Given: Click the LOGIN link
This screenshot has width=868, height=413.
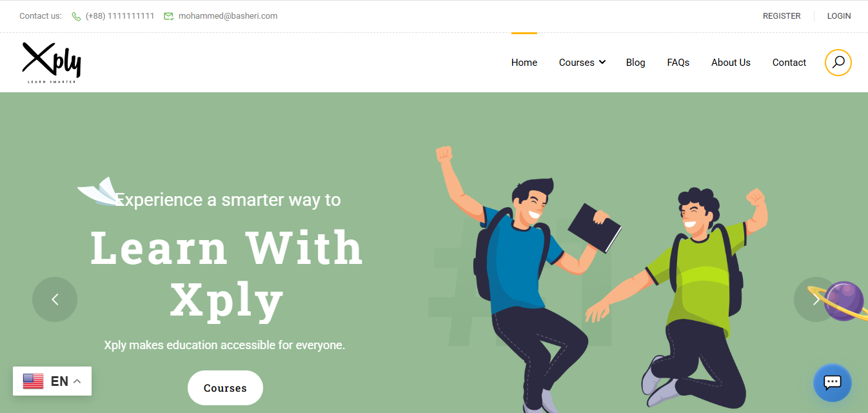Looking at the screenshot, I should (x=839, y=16).
